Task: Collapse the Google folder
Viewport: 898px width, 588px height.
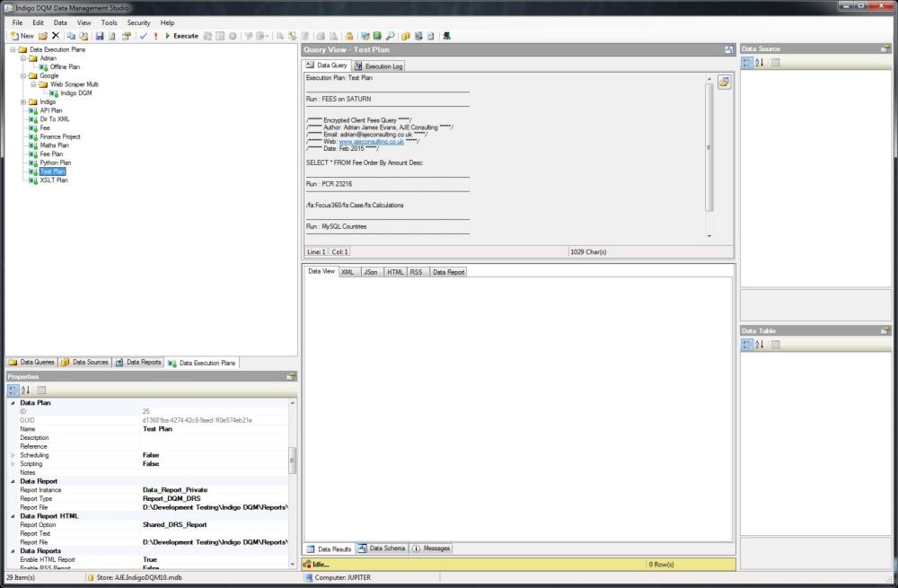Action: pyautogui.click(x=22, y=75)
